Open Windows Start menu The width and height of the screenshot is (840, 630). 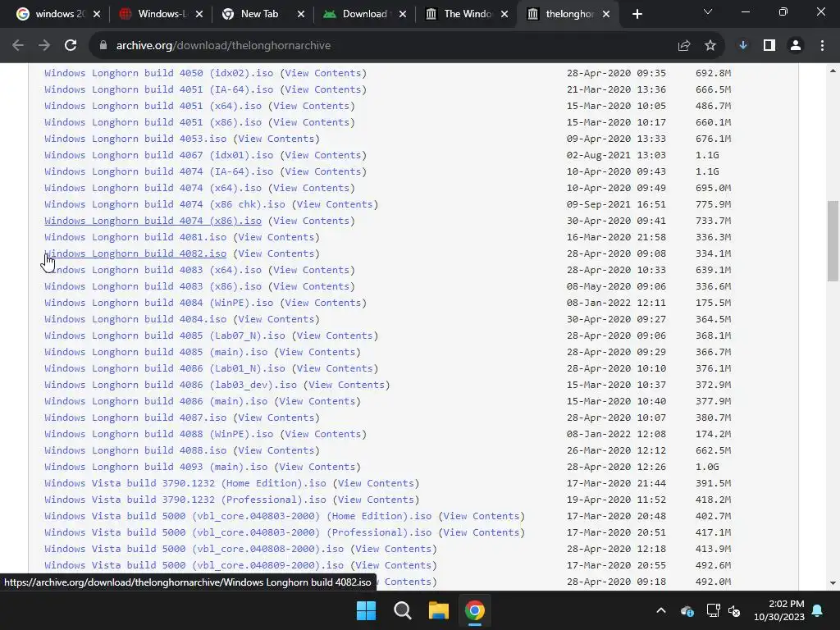[x=367, y=610]
